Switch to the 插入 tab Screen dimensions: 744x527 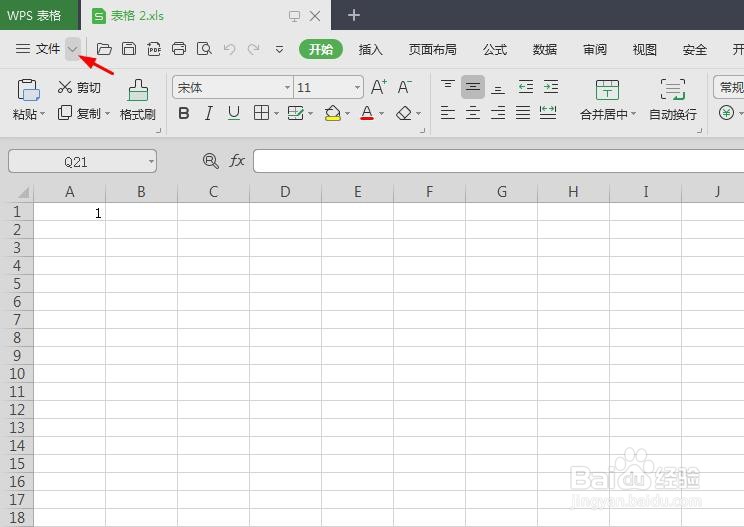point(370,49)
